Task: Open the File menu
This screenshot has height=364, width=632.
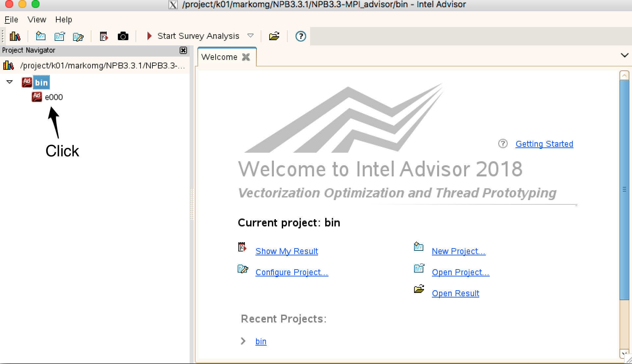Action: pos(11,20)
